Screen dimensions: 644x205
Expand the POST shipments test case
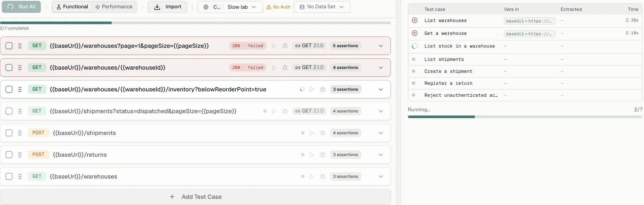[381, 133]
